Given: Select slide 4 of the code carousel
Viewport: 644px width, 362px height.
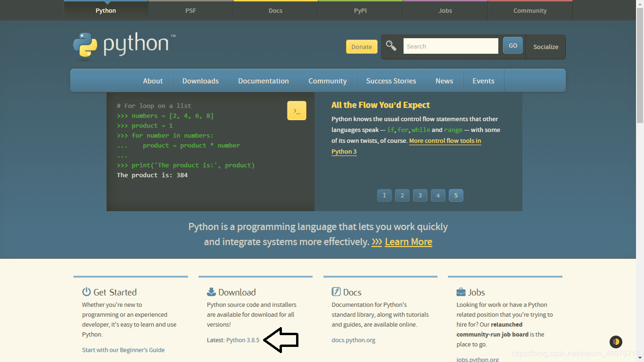Looking at the screenshot, I should pyautogui.click(x=438, y=195).
